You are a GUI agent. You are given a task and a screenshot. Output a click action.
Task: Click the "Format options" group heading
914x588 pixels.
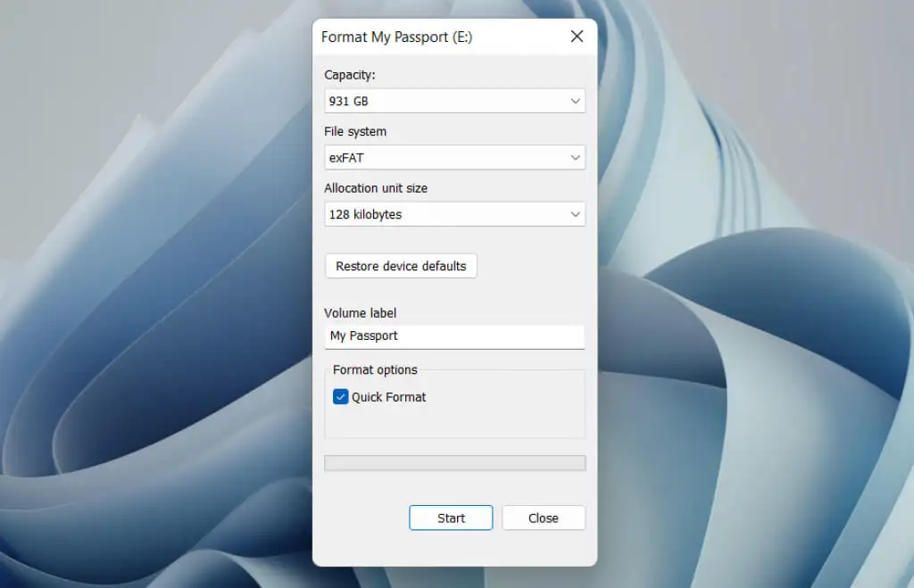point(375,369)
